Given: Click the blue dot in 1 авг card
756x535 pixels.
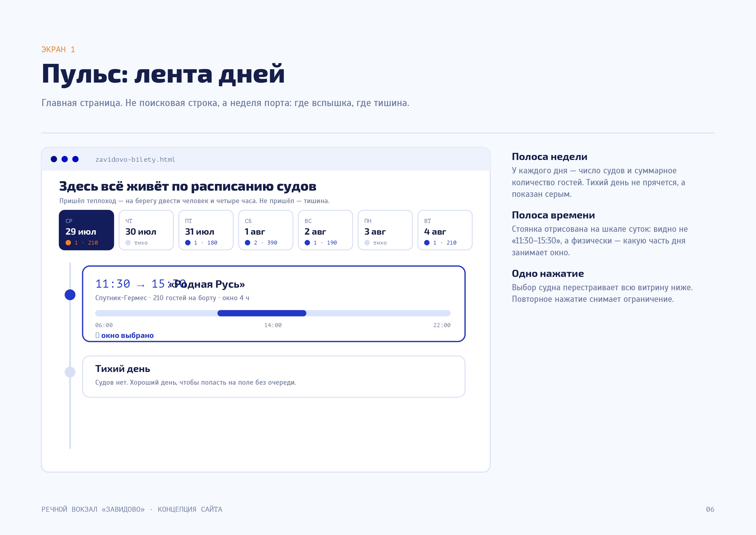Looking at the screenshot, I should [248, 242].
